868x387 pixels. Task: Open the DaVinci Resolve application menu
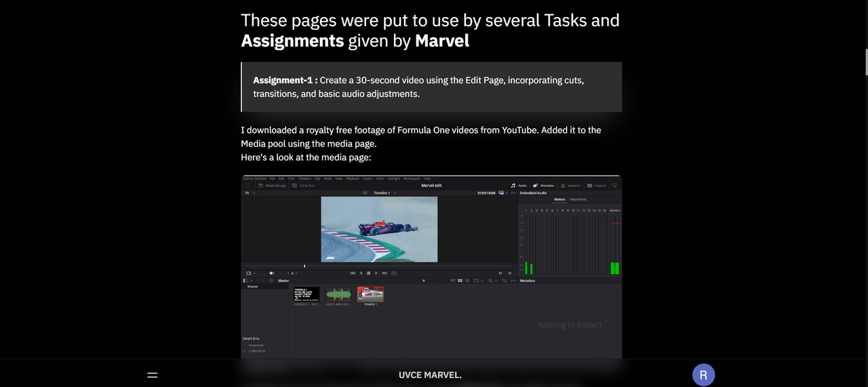coord(254,178)
